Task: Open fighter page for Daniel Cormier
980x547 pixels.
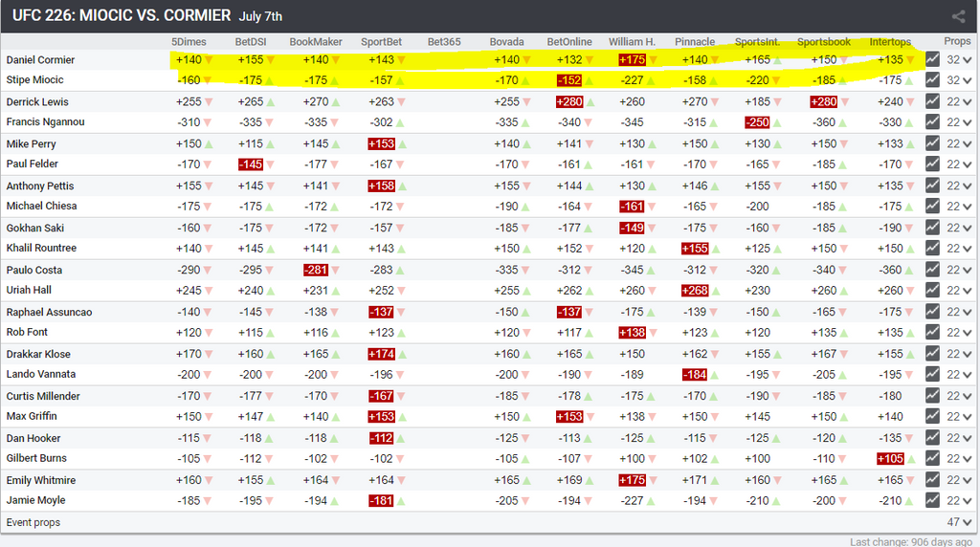Action: tap(40, 60)
